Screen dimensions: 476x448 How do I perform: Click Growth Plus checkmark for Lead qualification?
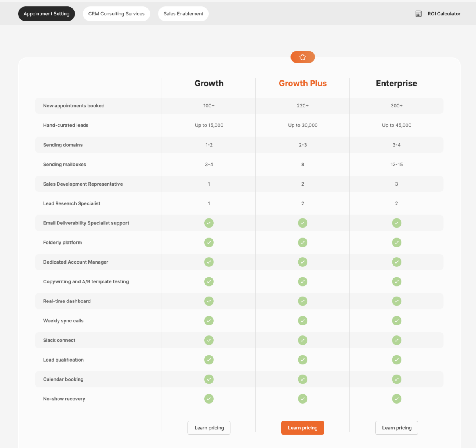click(x=303, y=360)
